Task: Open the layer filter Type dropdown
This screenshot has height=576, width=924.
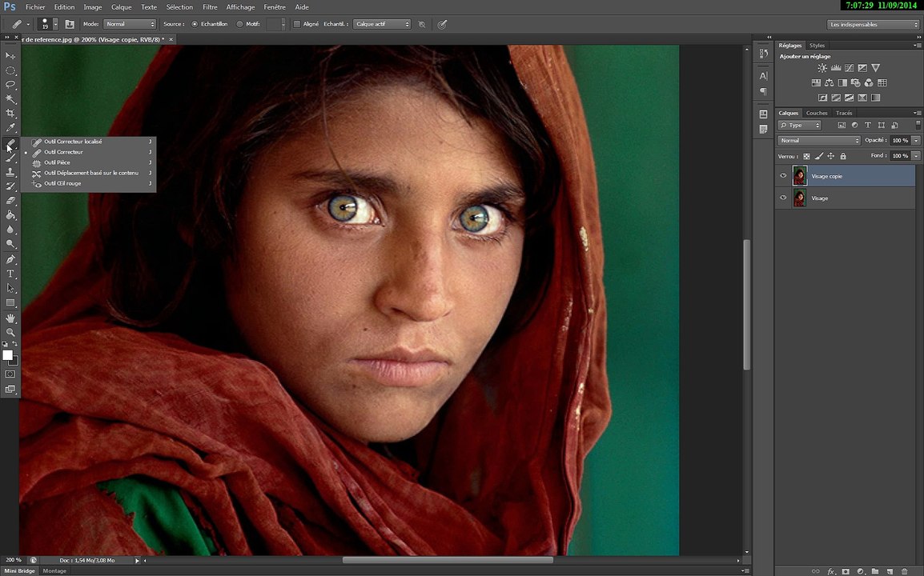Action: [x=800, y=125]
